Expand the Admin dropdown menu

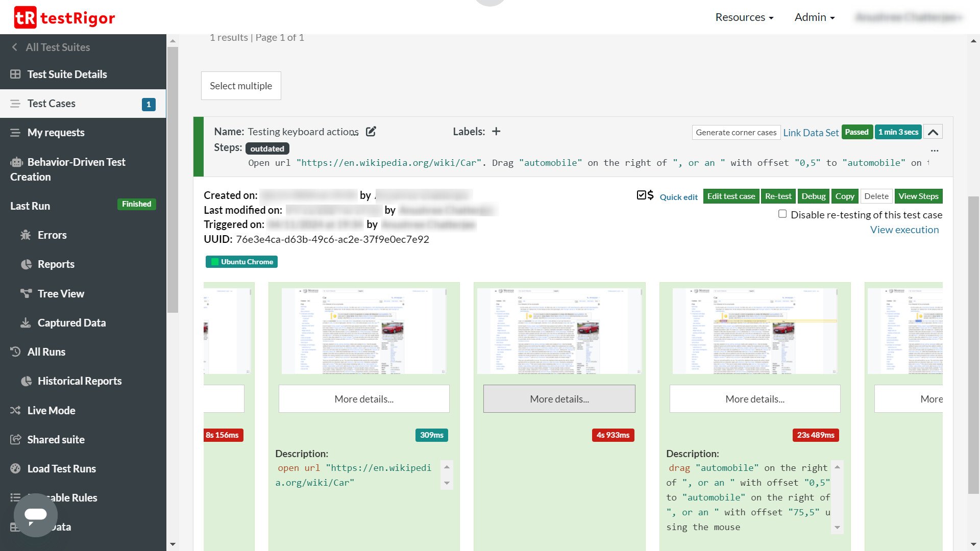click(x=815, y=17)
